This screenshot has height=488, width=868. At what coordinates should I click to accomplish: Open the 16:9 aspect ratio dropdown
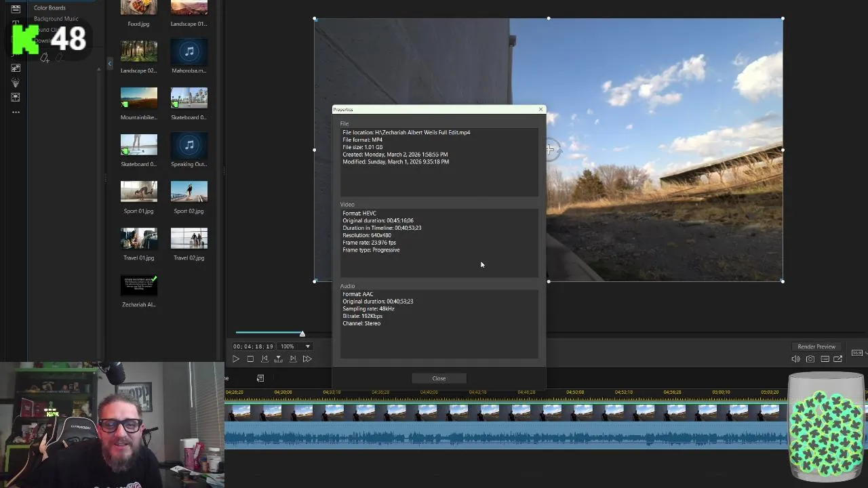858,352
